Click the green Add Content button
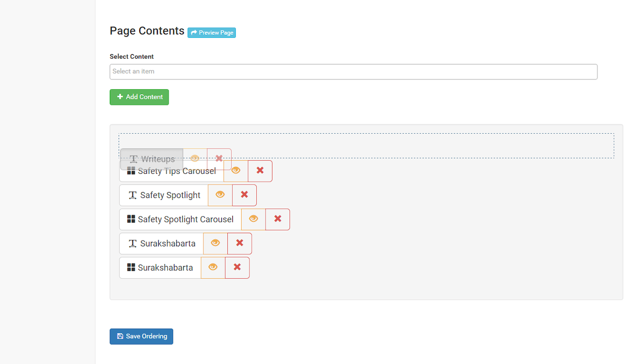Image resolution: width=637 pixels, height=364 pixels. pyautogui.click(x=139, y=97)
